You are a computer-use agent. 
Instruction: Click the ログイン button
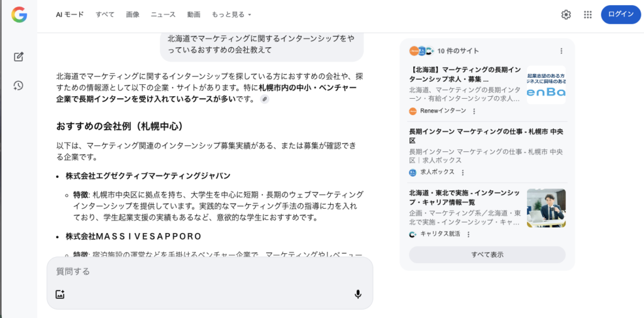click(621, 14)
